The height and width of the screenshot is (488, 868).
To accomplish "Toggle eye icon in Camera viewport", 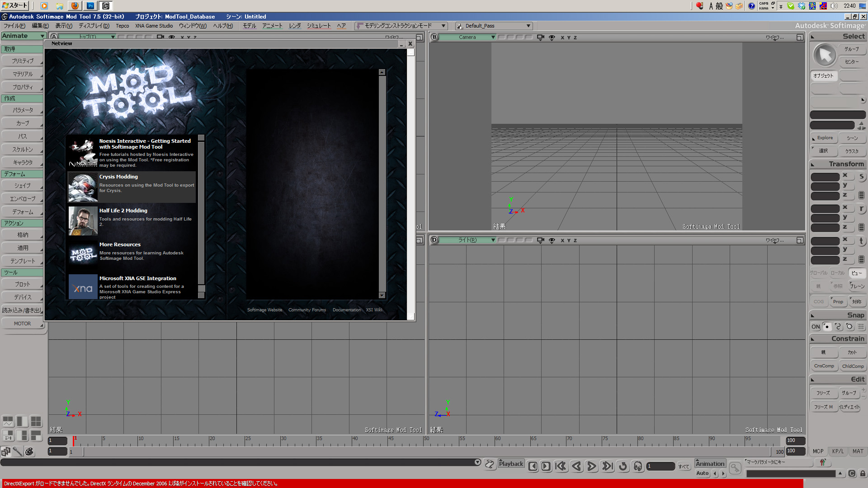I will 552,38.
